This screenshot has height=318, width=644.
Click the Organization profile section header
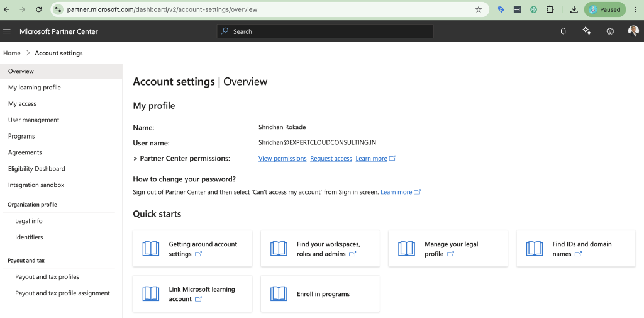[x=33, y=205]
